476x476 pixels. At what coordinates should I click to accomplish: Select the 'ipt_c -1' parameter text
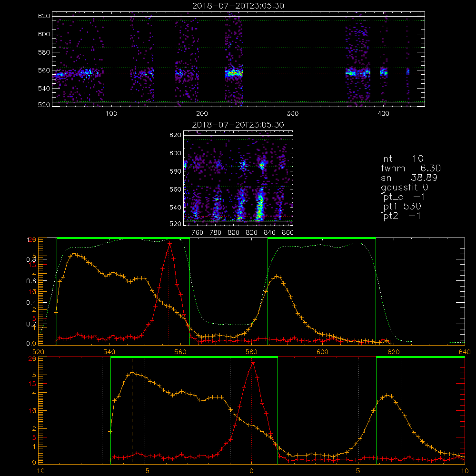pos(403,198)
